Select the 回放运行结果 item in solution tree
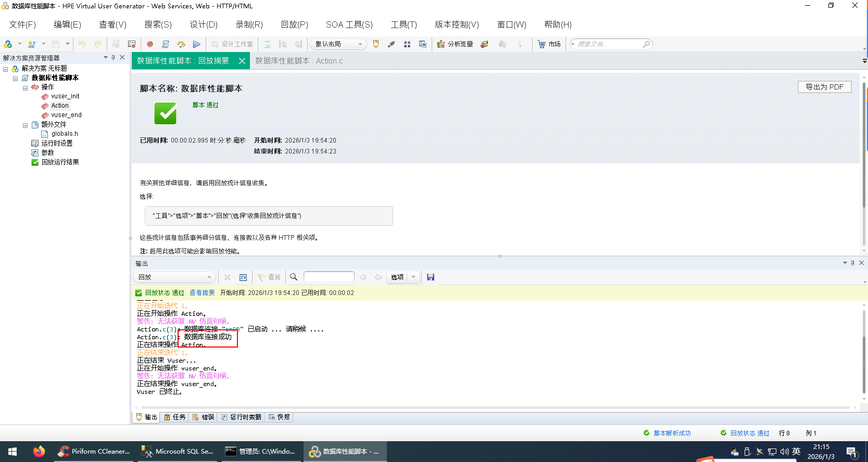This screenshot has width=868, height=462. [x=60, y=162]
